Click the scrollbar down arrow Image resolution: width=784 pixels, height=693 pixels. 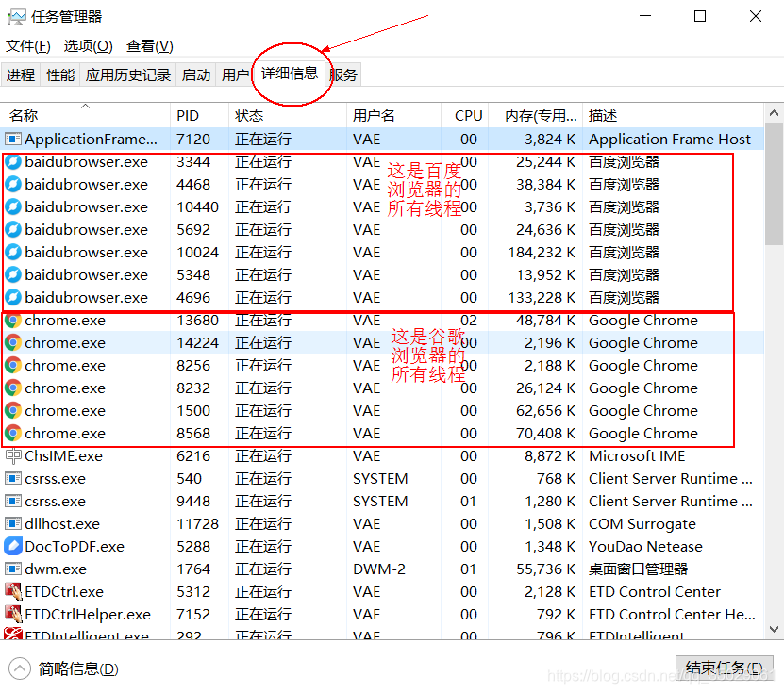(x=774, y=629)
